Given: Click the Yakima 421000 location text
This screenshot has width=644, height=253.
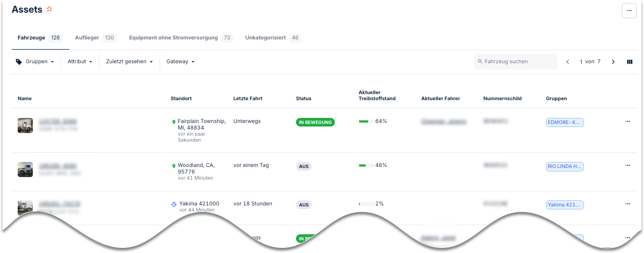Looking at the screenshot, I should (x=199, y=204).
